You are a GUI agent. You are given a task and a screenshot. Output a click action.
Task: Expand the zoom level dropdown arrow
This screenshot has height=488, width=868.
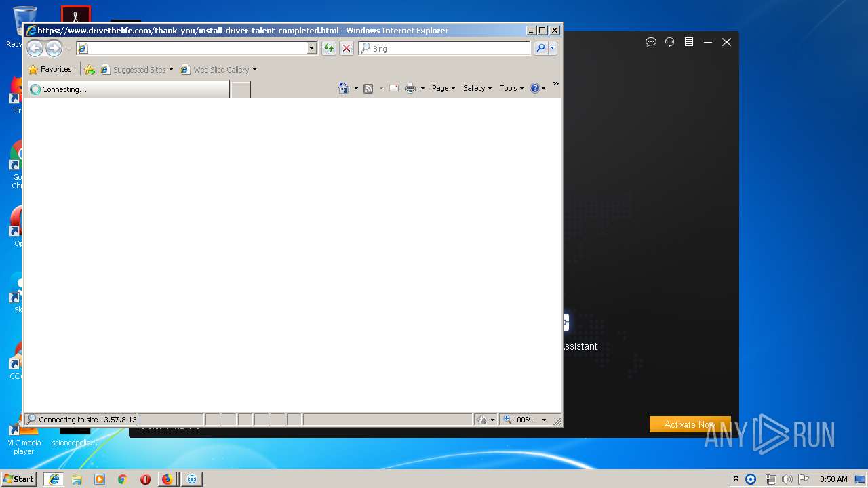coord(544,420)
